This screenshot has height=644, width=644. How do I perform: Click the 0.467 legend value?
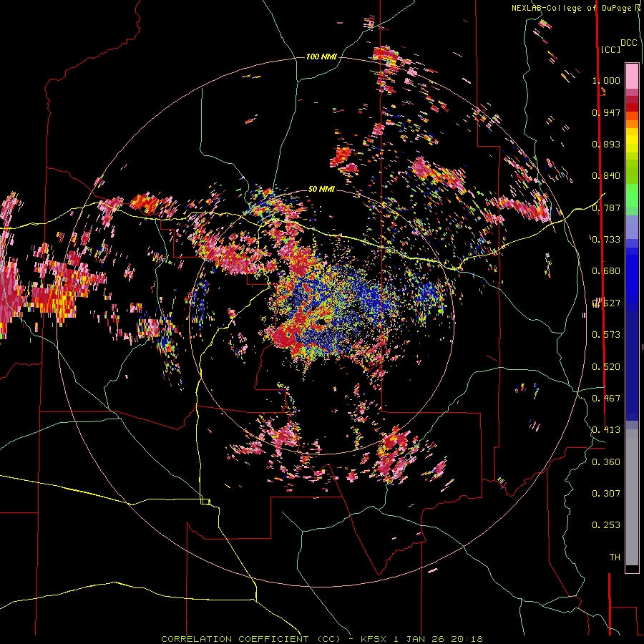tap(606, 399)
